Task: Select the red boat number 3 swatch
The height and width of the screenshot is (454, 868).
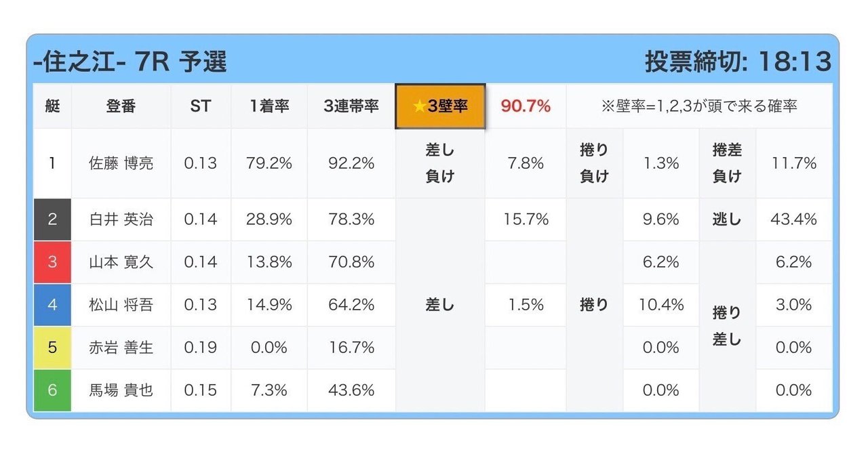Action: (52, 262)
